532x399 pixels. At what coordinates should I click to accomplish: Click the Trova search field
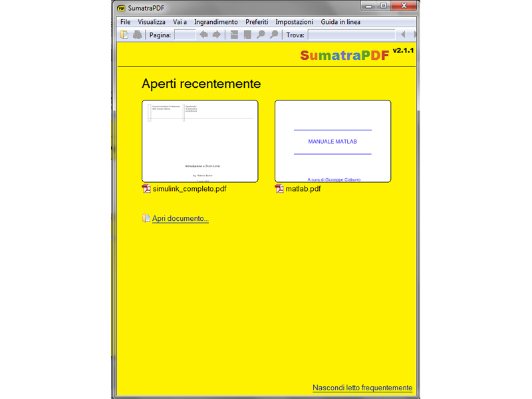(x=351, y=35)
